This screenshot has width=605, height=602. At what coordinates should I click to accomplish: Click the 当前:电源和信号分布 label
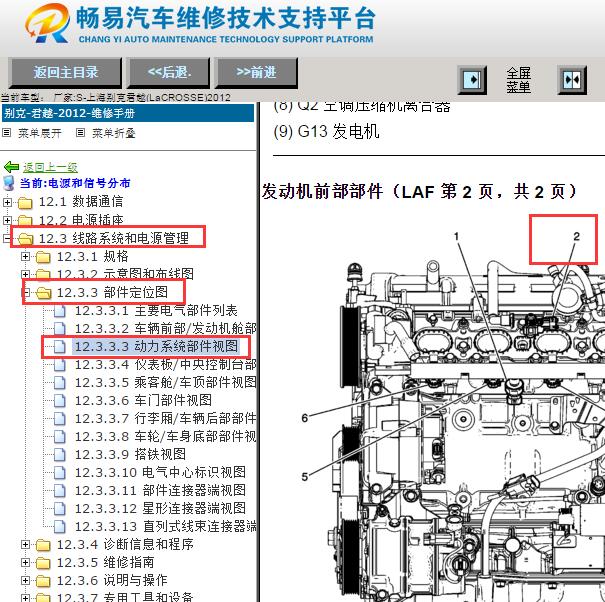click(75, 183)
